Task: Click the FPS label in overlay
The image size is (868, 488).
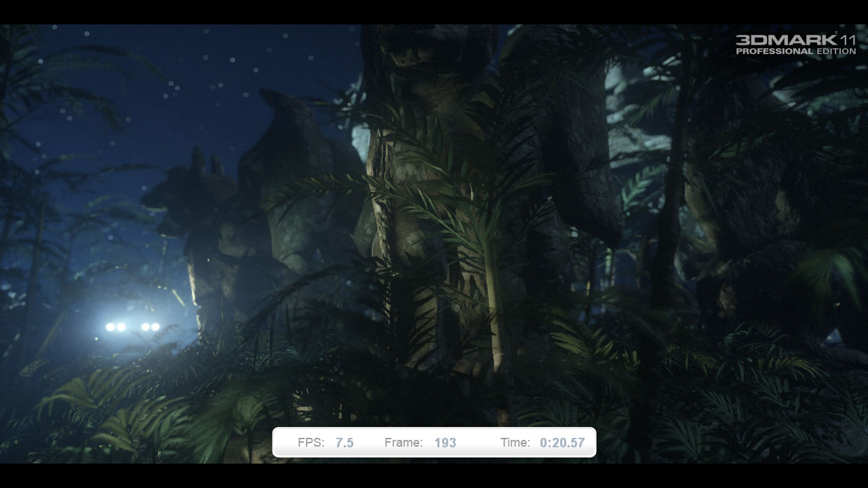Action: (x=311, y=443)
